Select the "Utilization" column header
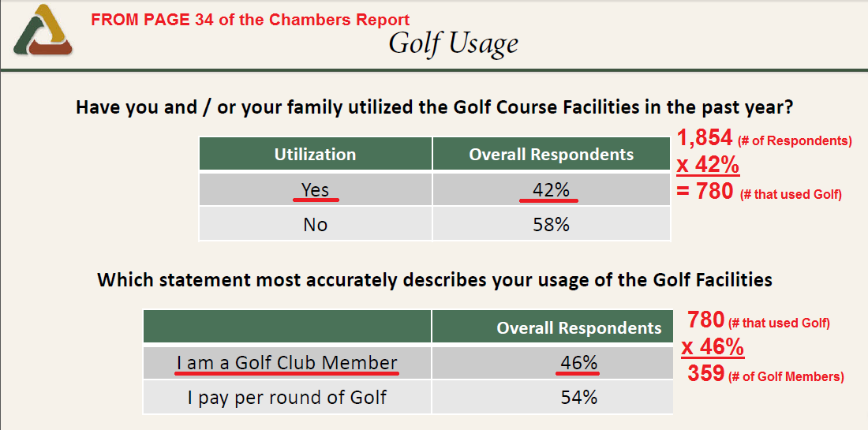 pyautogui.click(x=315, y=155)
